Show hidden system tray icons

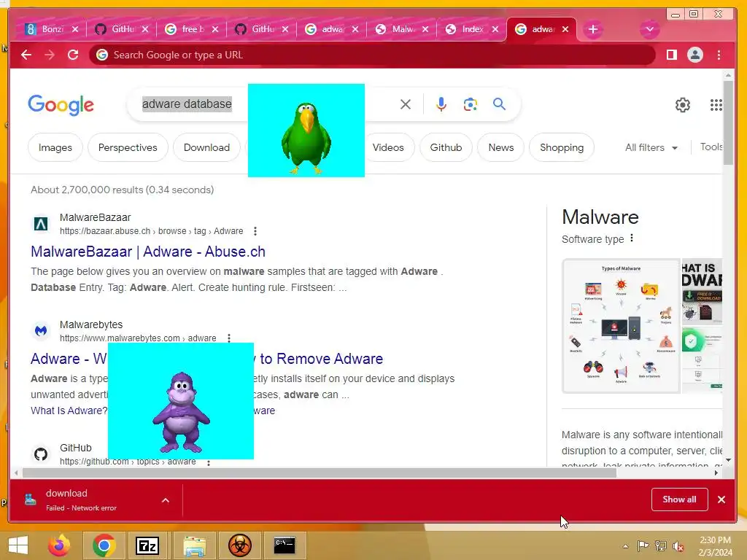(x=625, y=546)
